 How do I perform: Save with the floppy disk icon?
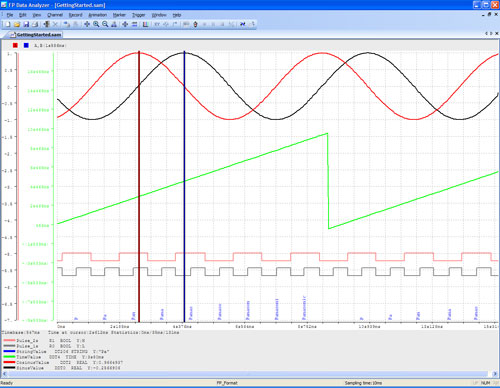pos(26,24)
